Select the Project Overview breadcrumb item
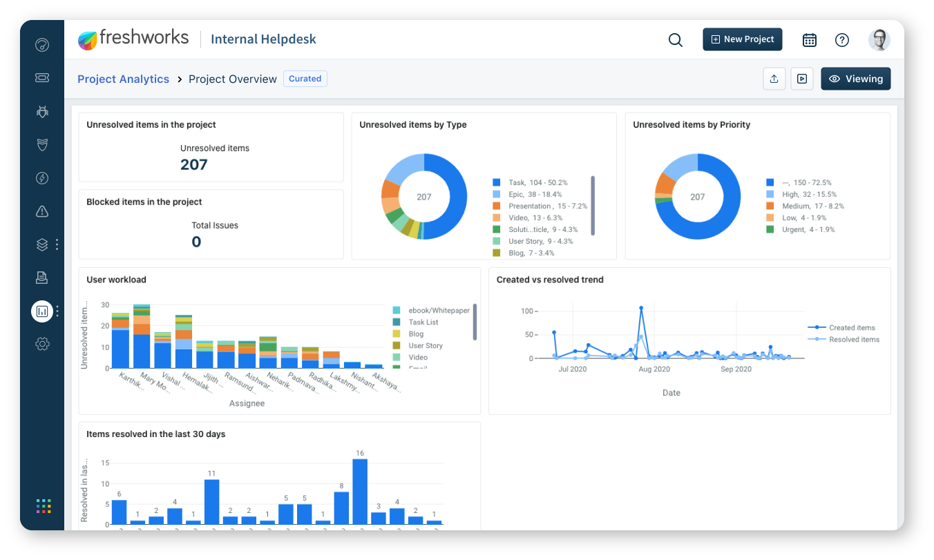This screenshot has width=934, height=560. tap(232, 79)
